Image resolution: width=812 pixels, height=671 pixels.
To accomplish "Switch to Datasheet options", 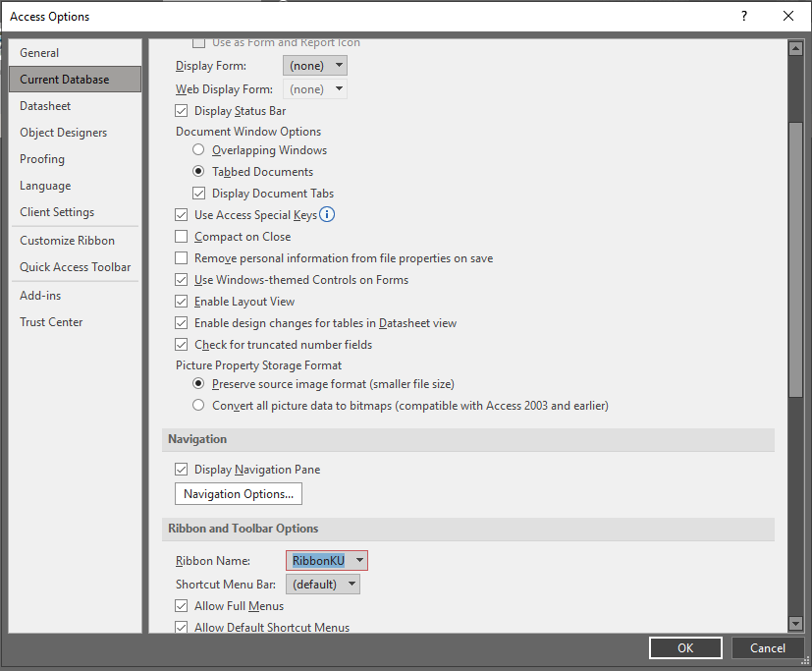I will click(75, 106).
